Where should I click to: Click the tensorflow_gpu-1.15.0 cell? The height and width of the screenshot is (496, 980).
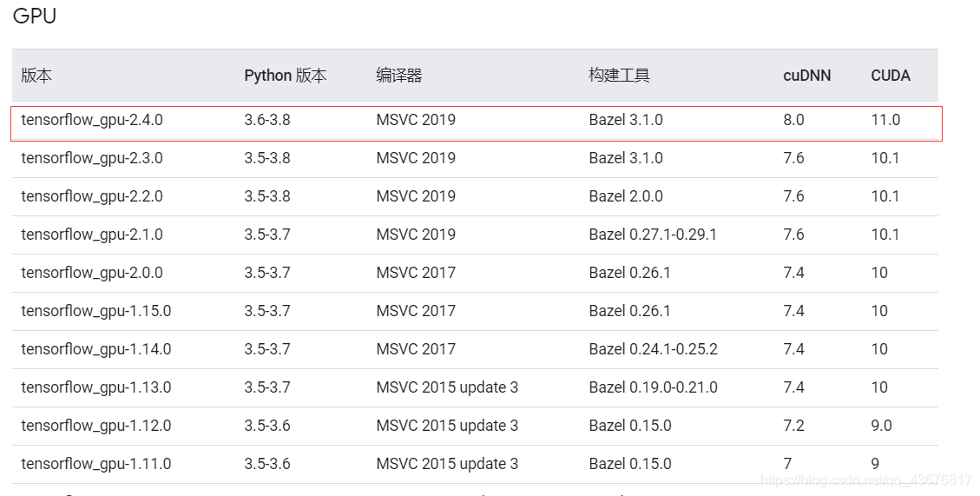click(x=95, y=311)
